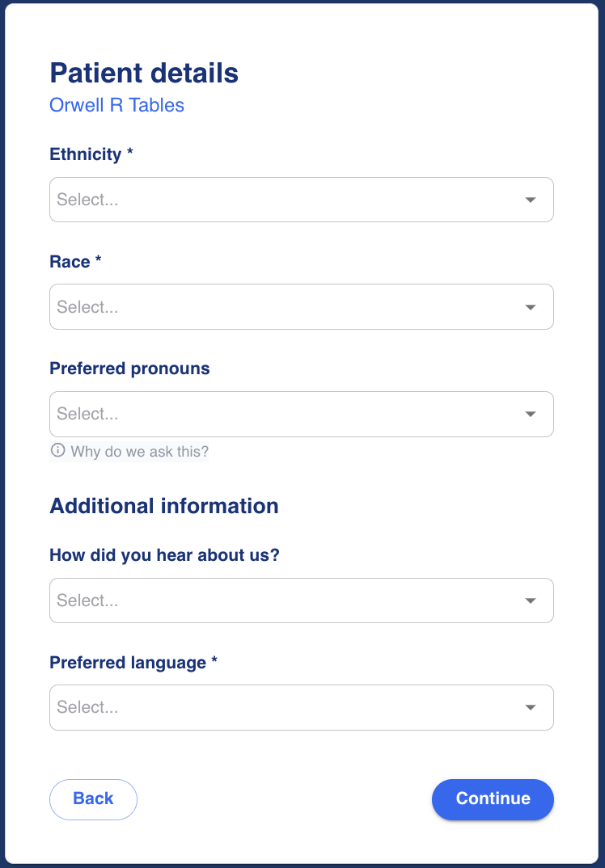The height and width of the screenshot is (868, 605).
Task: Click the arrow on 'How did you hear about us?'
Action: point(531,600)
